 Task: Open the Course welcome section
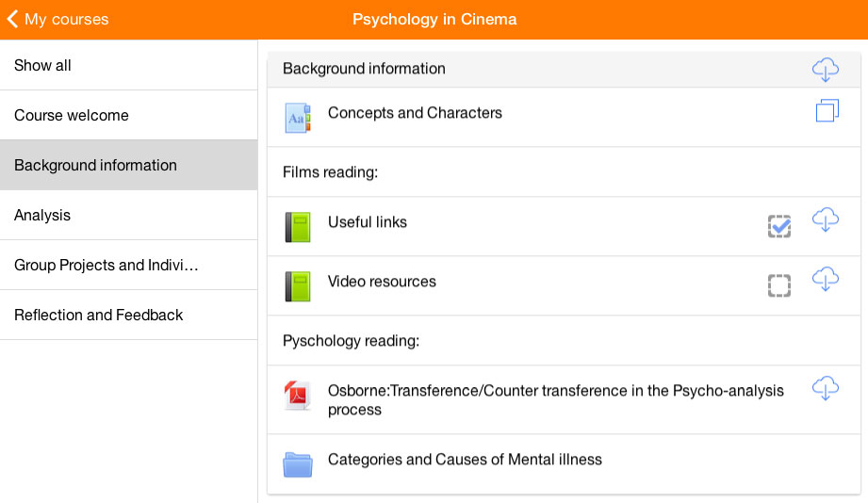point(128,115)
